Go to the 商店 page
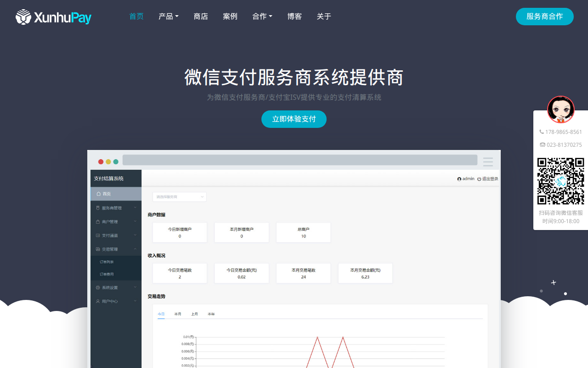588x368 pixels. (x=201, y=16)
